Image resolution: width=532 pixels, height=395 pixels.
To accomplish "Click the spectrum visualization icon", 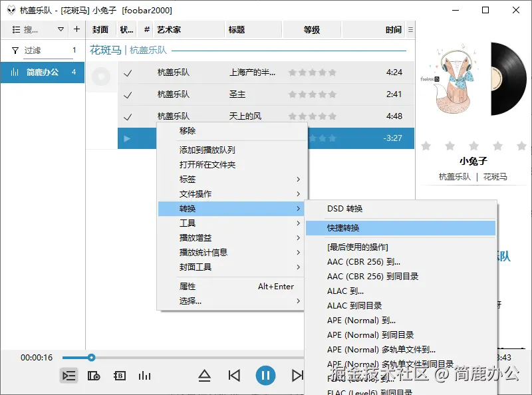I will click(x=145, y=375).
